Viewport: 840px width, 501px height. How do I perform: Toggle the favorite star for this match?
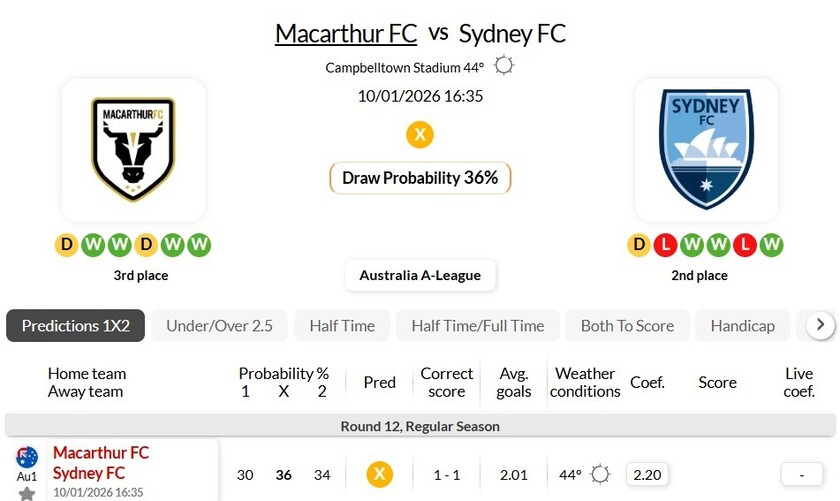point(27,493)
